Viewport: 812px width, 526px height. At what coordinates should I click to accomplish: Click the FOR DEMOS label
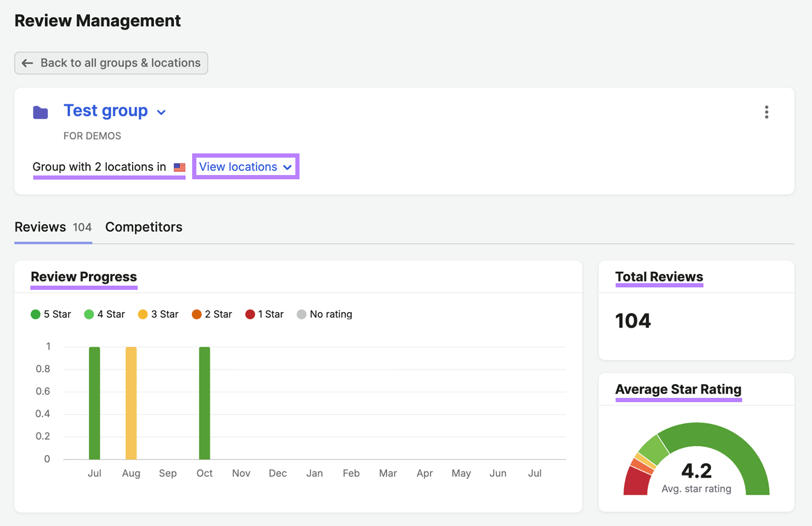[x=92, y=136]
